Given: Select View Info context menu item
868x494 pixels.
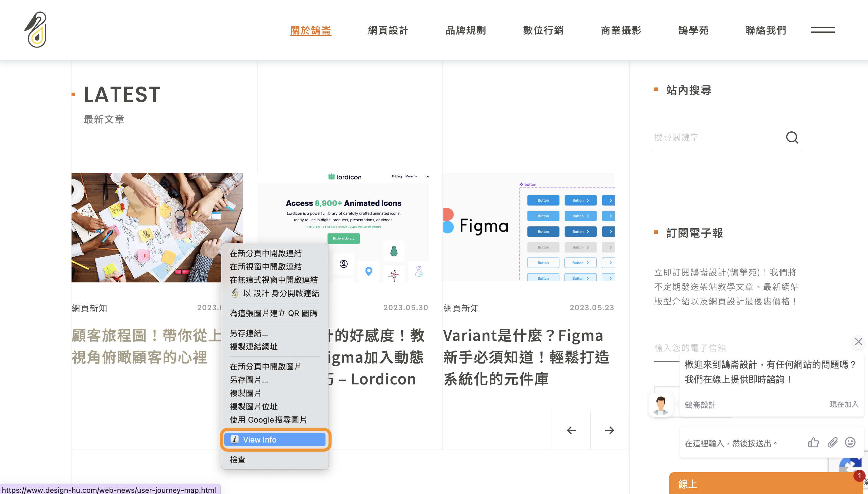Looking at the screenshot, I should (x=275, y=439).
